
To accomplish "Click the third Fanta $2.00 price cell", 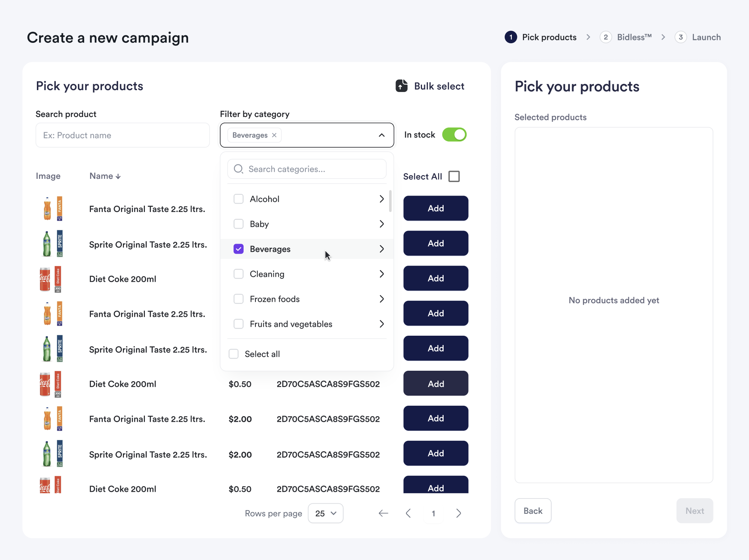I will pos(240,419).
